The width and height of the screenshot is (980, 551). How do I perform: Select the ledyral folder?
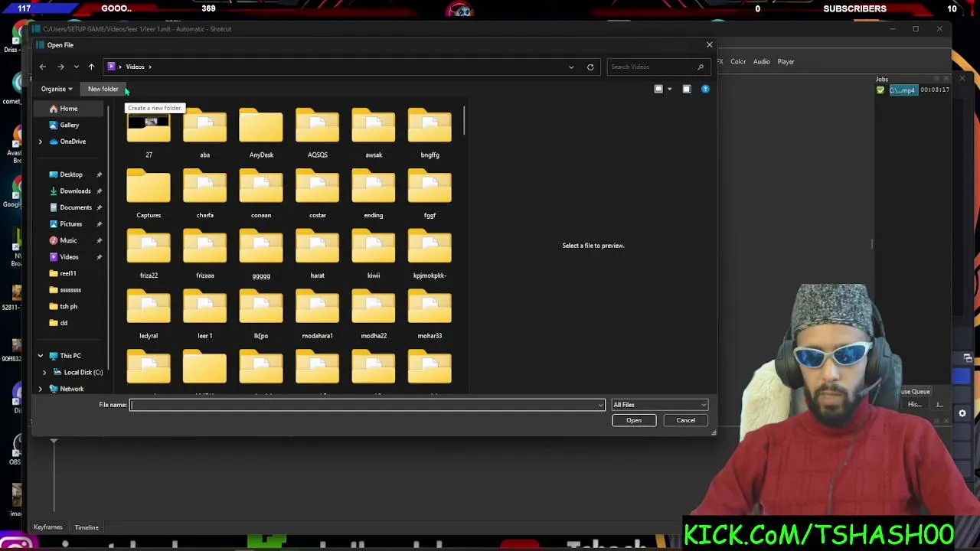pyautogui.click(x=149, y=315)
